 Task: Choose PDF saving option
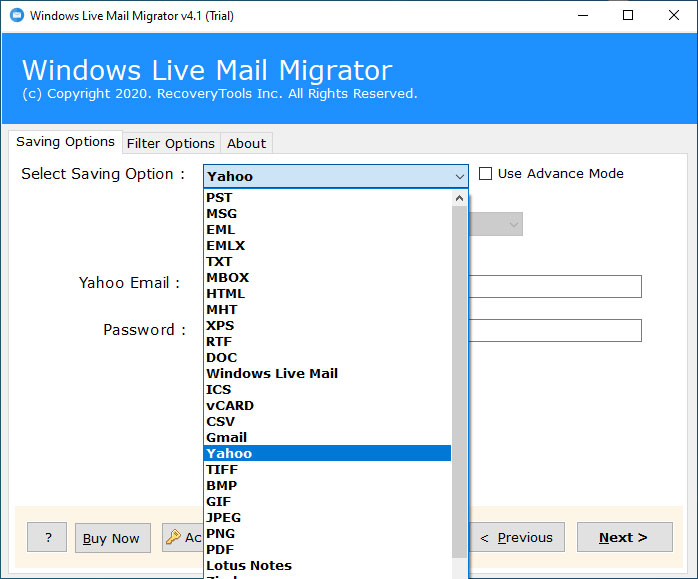[x=328, y=550]
